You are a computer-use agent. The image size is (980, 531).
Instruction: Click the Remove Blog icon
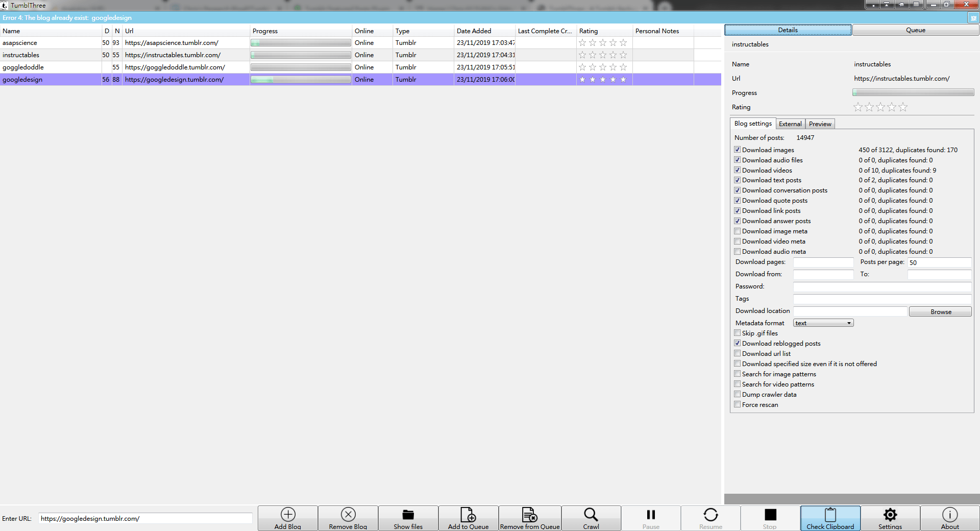(348, 514)
